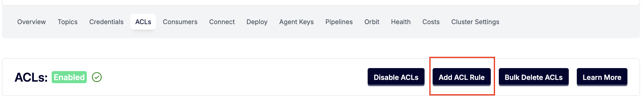
Task: Switch to the Connect tab
Action: (x=222, y=22)
